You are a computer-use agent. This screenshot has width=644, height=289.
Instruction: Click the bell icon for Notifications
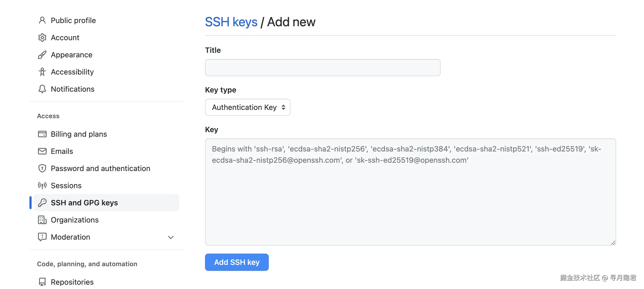tap(42, 89)
